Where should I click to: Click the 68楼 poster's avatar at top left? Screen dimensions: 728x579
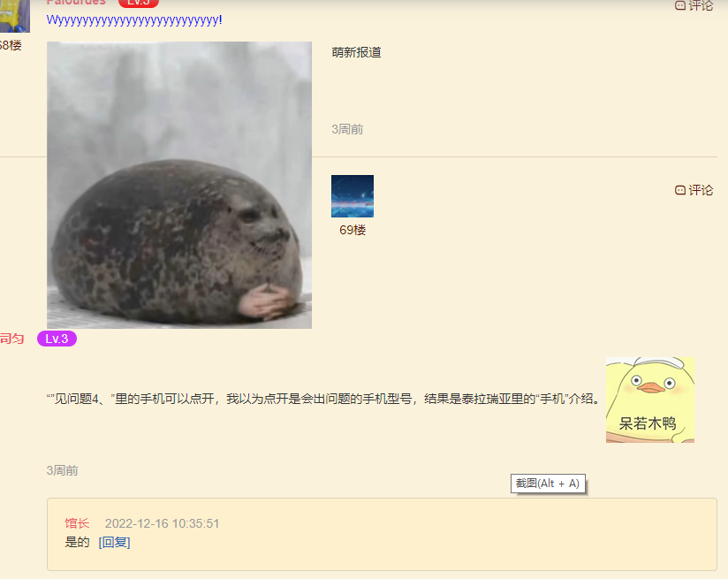[14, 16]
